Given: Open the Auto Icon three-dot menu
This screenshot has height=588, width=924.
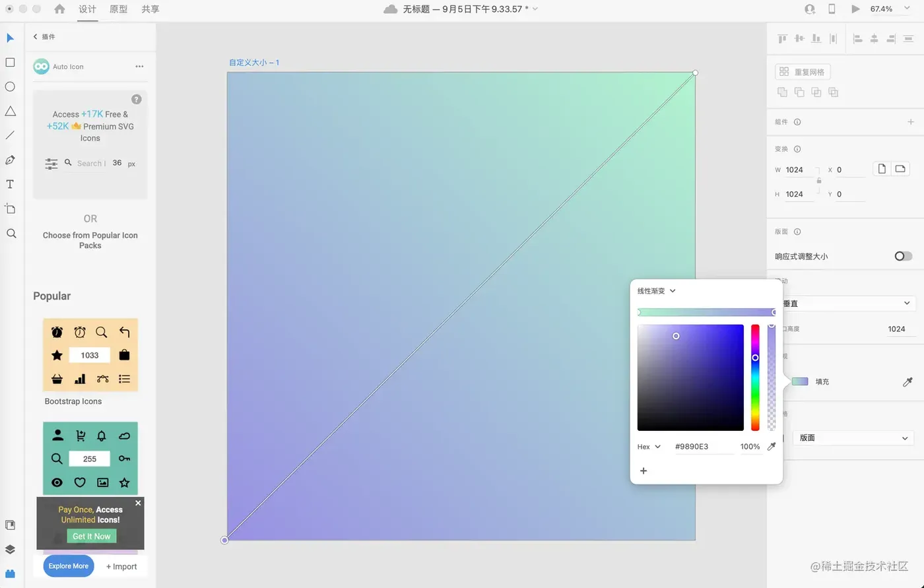Looking at the screenshot, I should (139, 67).
